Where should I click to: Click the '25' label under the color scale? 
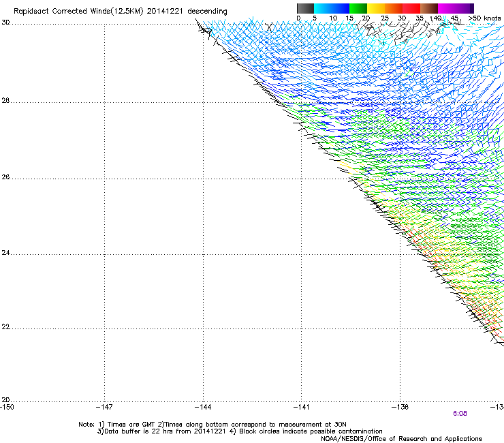tap(385, 18)
